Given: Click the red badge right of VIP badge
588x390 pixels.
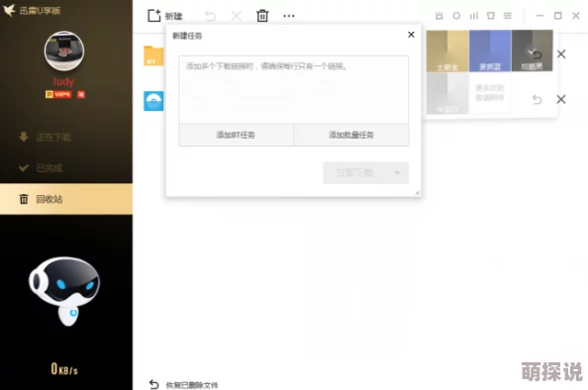Looking at the screenshot, I should (81, 94).
